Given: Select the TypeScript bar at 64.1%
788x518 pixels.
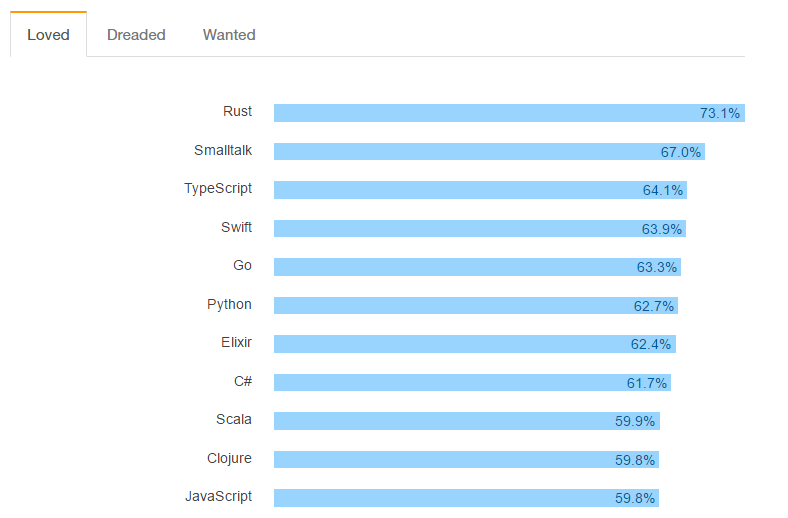Looking at the screenshot, I should pos(480,190).
